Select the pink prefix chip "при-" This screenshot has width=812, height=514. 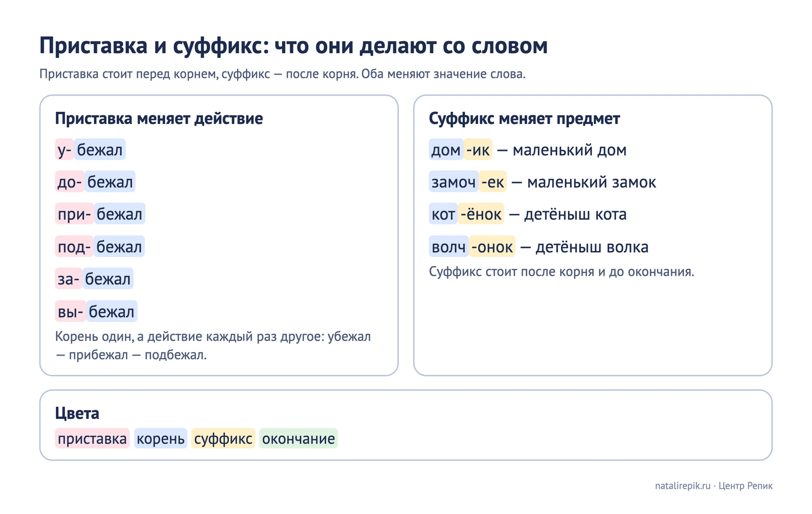tap(74, 214)
